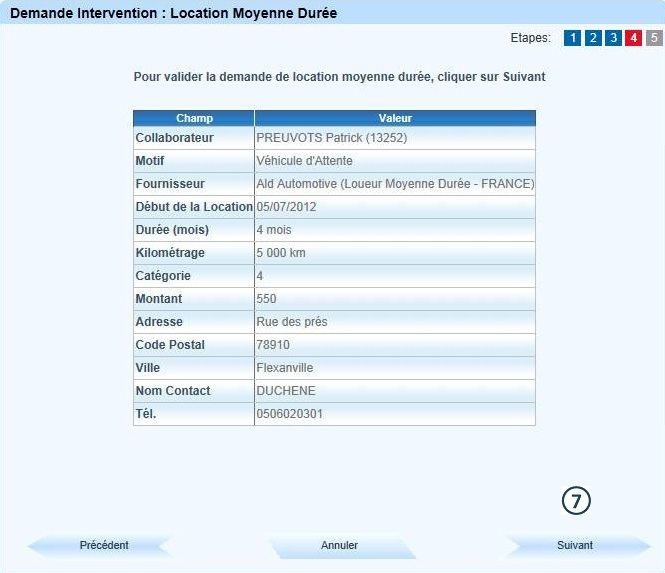This screenshot has width=665, height=573.
Task: Click the circled number 7 marker
Action: [576, 501]
